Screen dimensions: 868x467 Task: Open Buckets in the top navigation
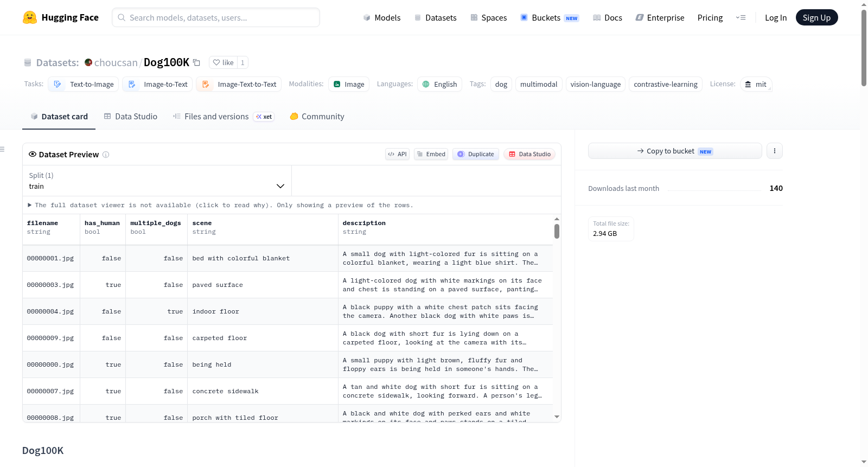tap(550, 18)
